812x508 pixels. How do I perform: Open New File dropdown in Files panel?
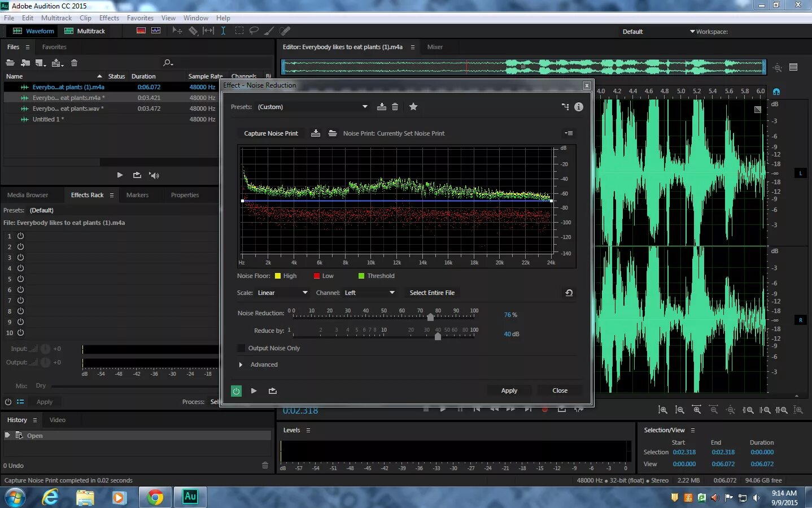click(x=40, y=63)
